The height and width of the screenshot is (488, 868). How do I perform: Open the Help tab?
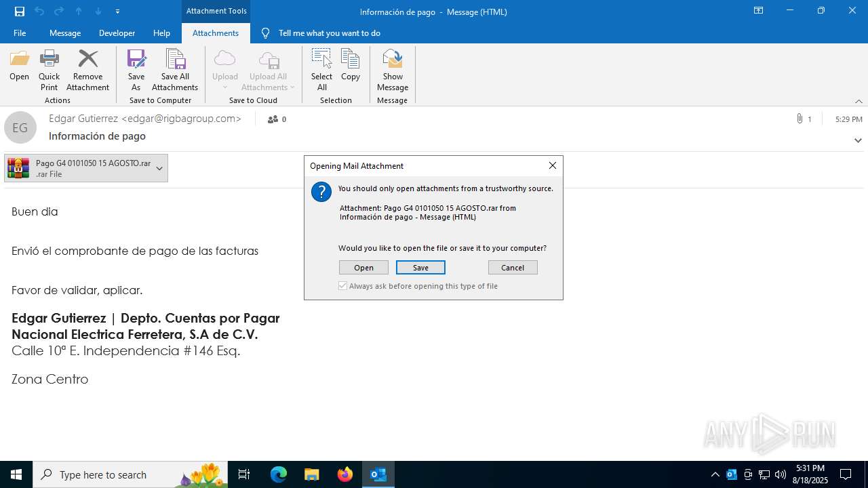click(x=161, y=33)
